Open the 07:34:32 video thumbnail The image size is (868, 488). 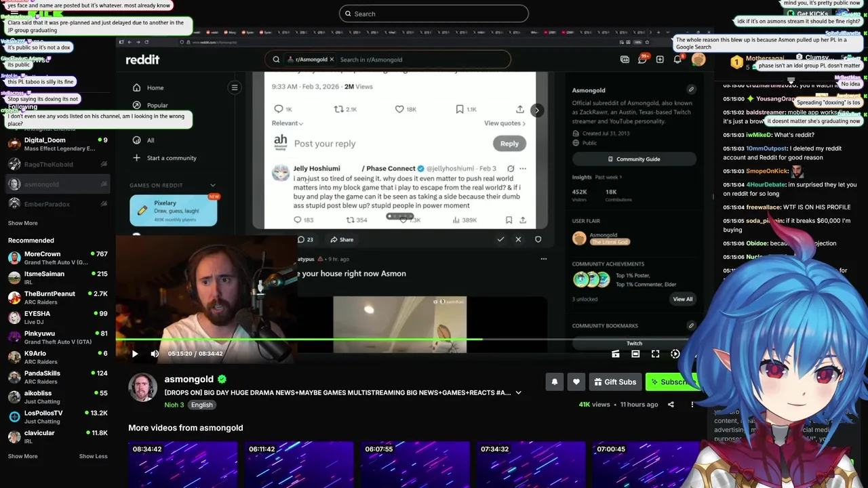point(531,464)
